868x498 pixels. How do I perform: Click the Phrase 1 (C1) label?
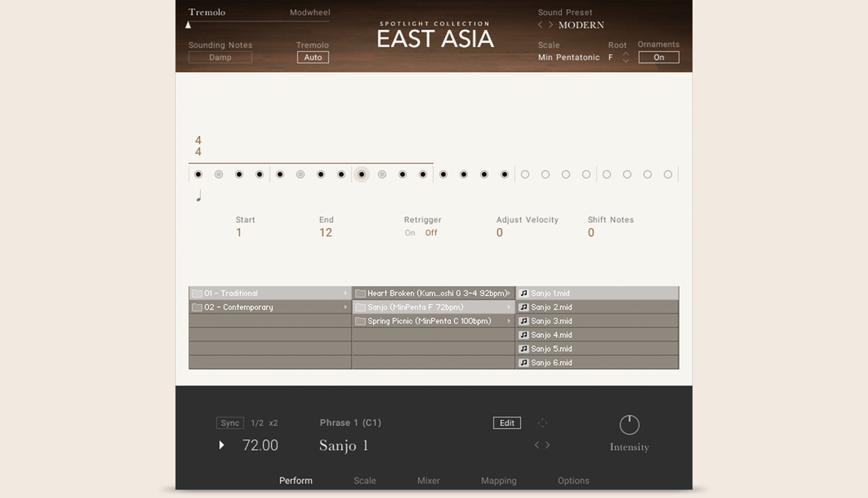click(x=350, y=423)
